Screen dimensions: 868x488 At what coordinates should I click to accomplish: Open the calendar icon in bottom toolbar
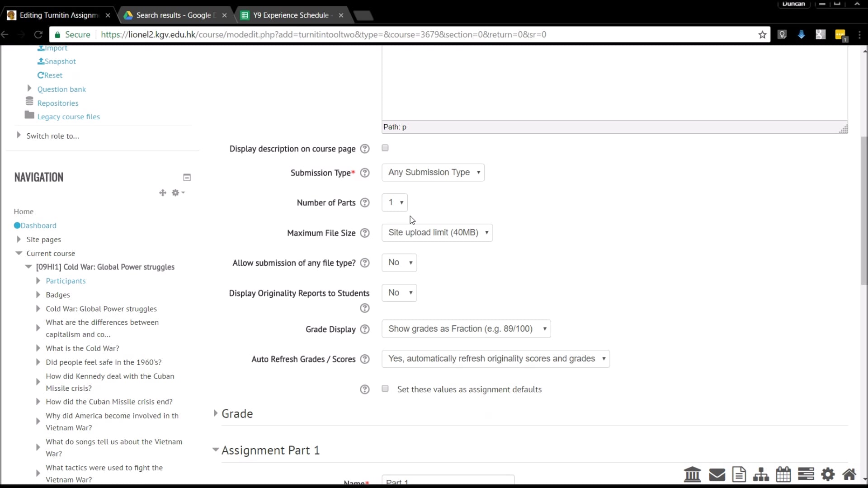pos(783,474)
